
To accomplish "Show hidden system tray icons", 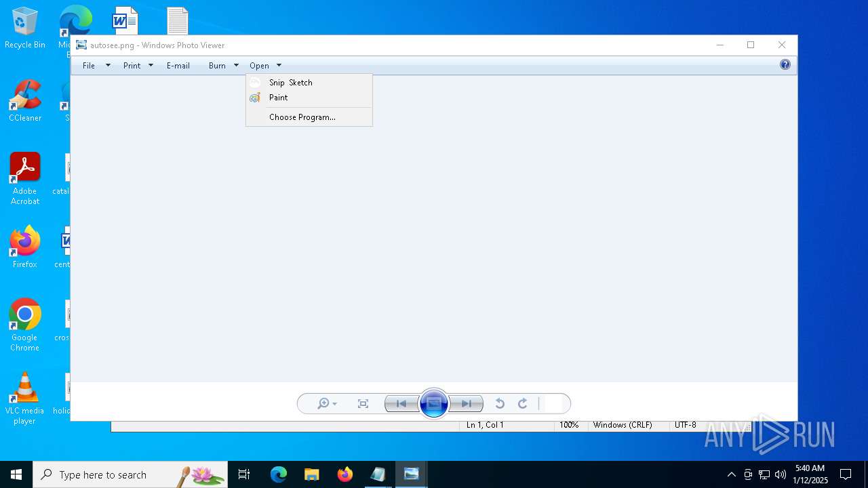I will [x=731, y=474].
